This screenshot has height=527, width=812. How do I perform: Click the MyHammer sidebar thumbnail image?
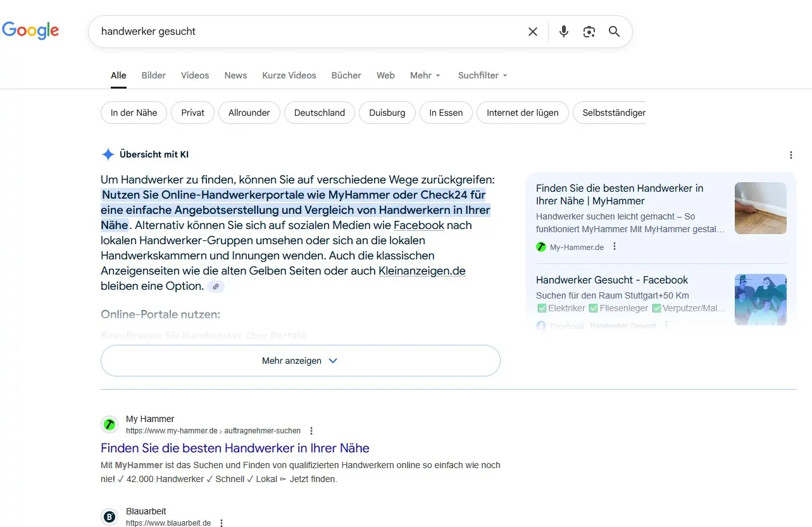760,208
